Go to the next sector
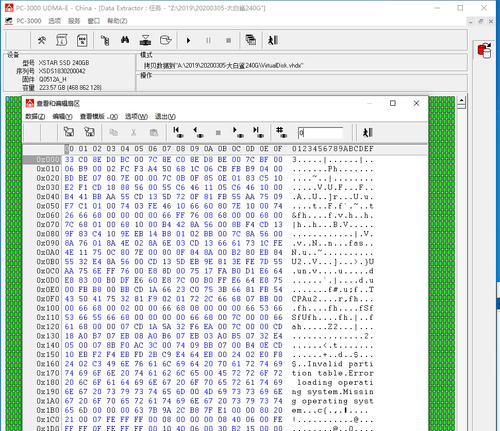Viewport: 500px width, 431px height. tap(238, 132)
